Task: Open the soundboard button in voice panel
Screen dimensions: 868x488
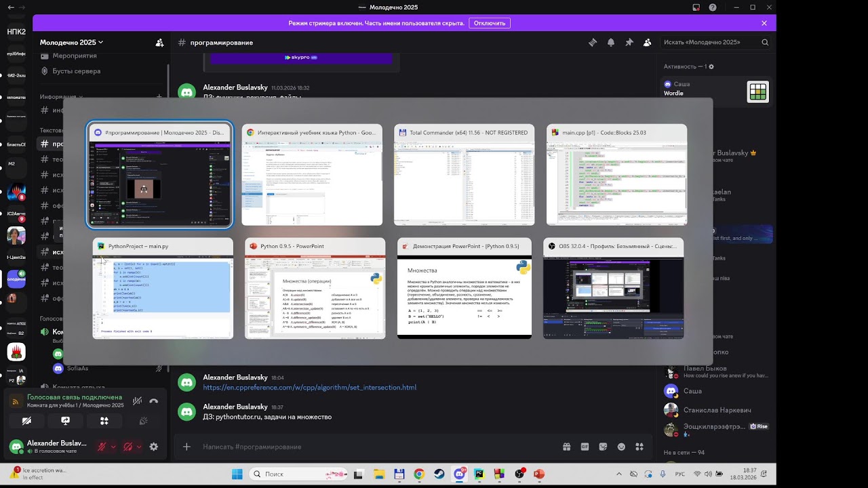Action: 143,421
